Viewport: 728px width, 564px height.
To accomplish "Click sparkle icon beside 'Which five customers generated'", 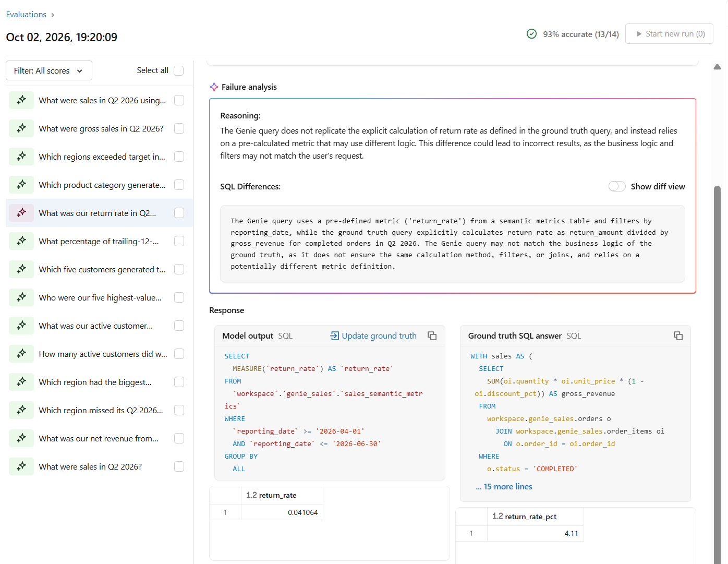I will point(21,269).
